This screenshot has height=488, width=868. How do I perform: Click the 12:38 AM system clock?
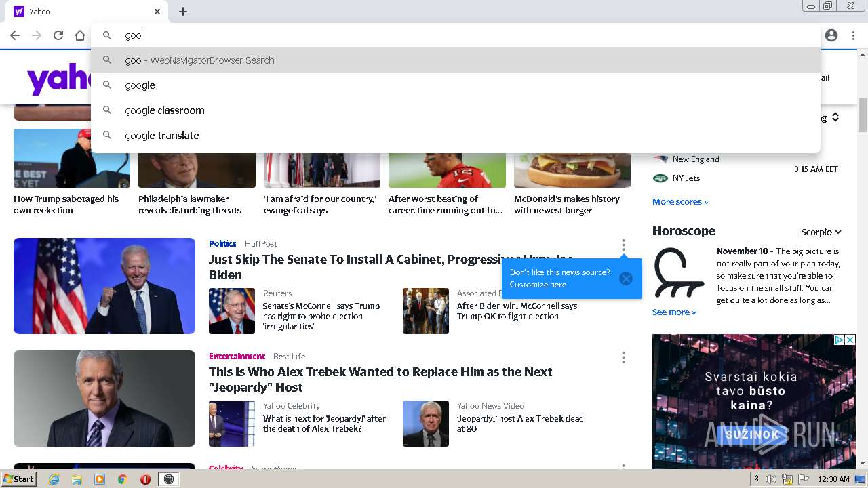pos(833,479)
